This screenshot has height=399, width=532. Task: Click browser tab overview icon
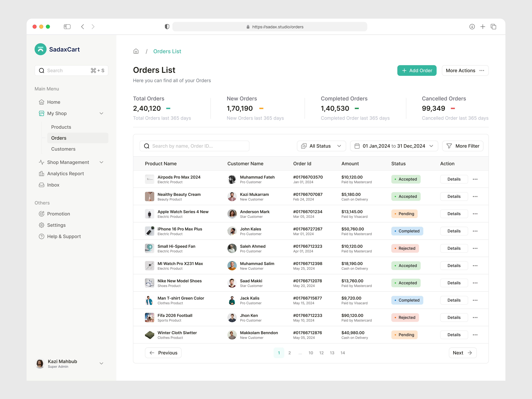(x=493, y=27)
